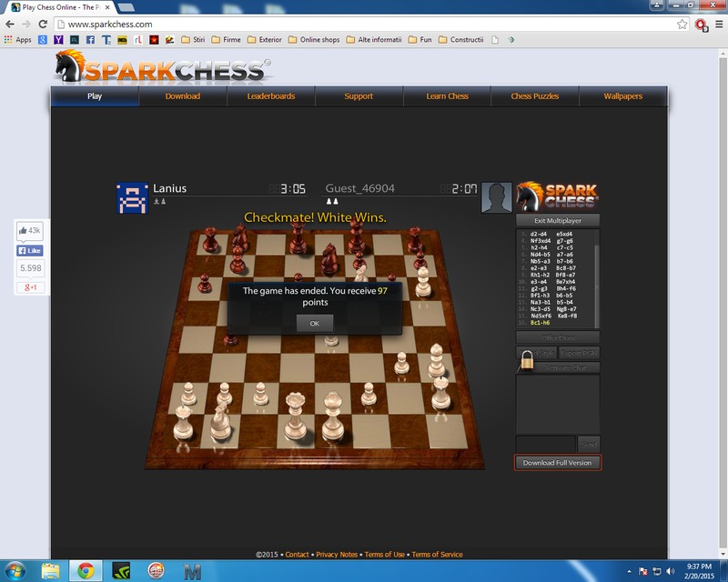Image resolution: width=728 pixels, height=582 pixels.
Task: Open the Nvidia app from the taskbar
Action: [121, 571]
